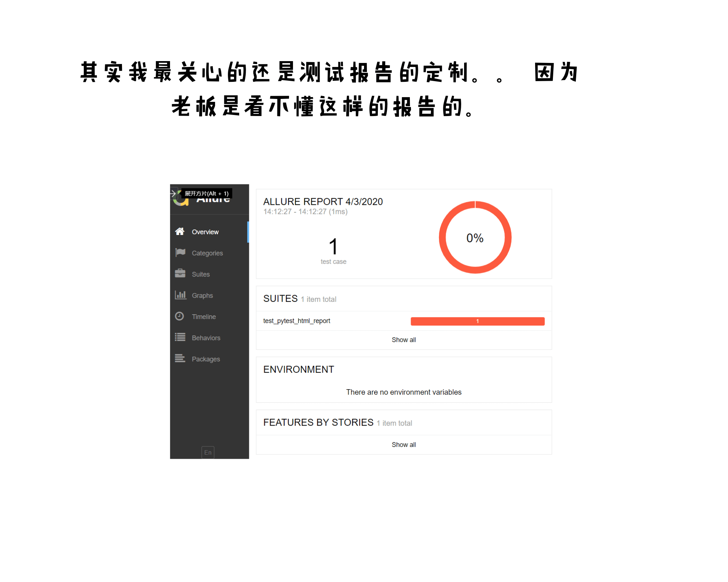The height and width of the screenshot is (582, 728).
Task: Select the Behaviors menu label
Action: pyautogui.click(x=206, y=338)
